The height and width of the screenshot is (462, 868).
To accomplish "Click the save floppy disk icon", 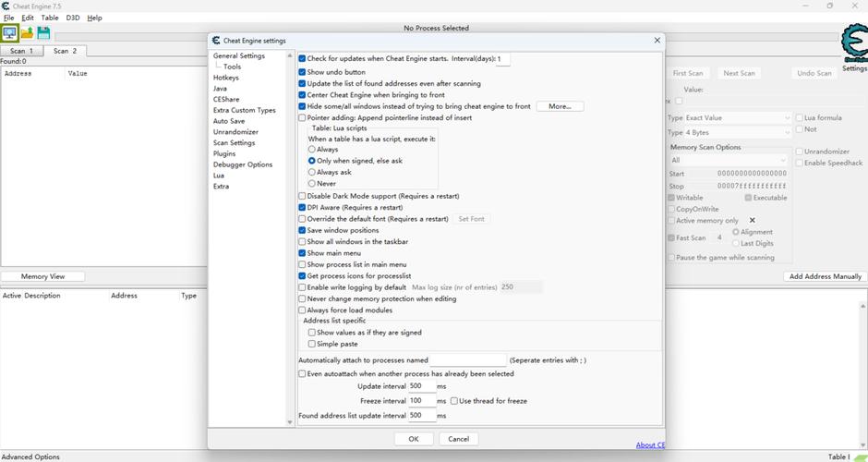I will 43,33.
